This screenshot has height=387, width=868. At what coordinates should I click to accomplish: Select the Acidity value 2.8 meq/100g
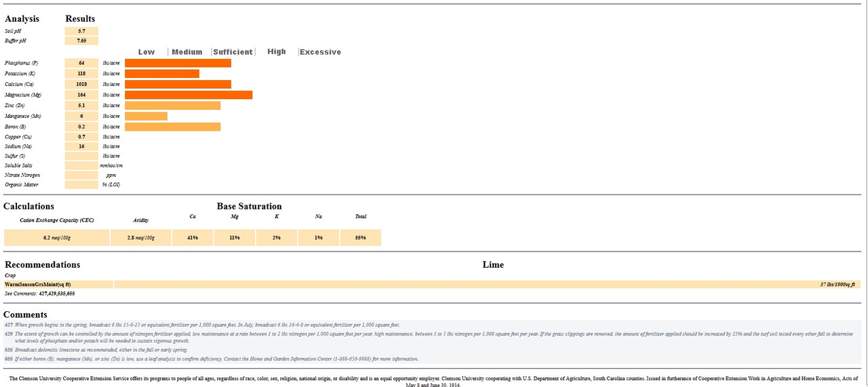tap(140, 238)
